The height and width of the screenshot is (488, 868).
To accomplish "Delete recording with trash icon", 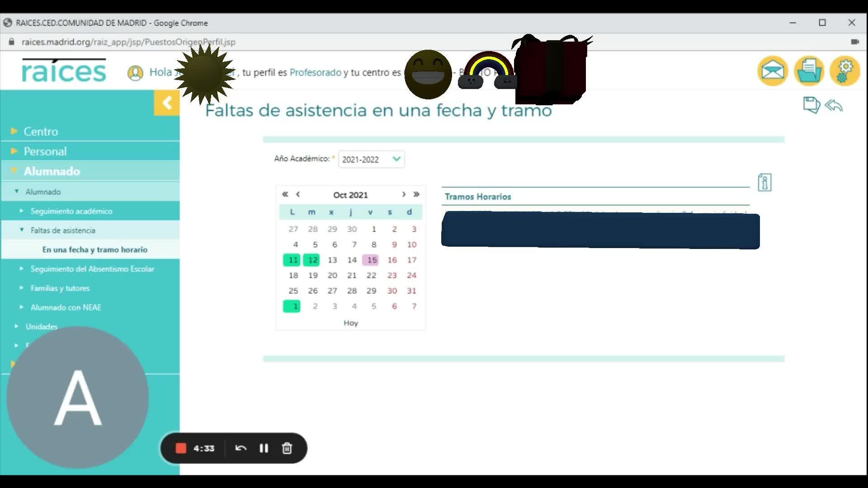I will [x=287, y=448].
